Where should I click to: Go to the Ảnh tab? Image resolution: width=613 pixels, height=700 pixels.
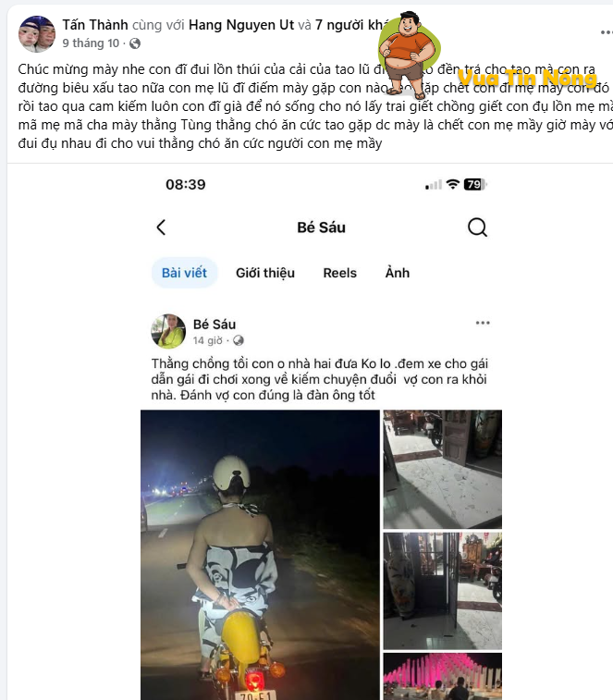[x=398, y=272]
